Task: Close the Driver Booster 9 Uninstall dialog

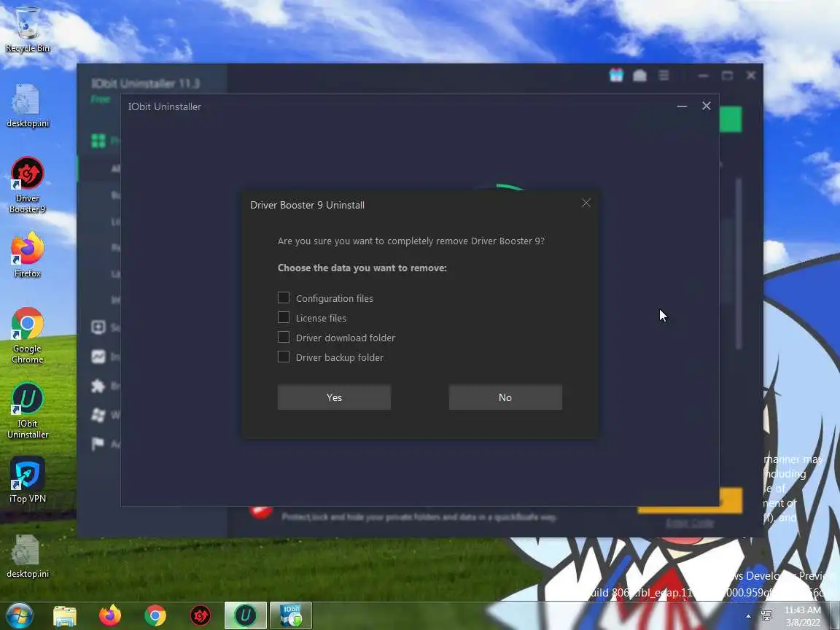Action: pyautogui.click(x=586, y=203)
